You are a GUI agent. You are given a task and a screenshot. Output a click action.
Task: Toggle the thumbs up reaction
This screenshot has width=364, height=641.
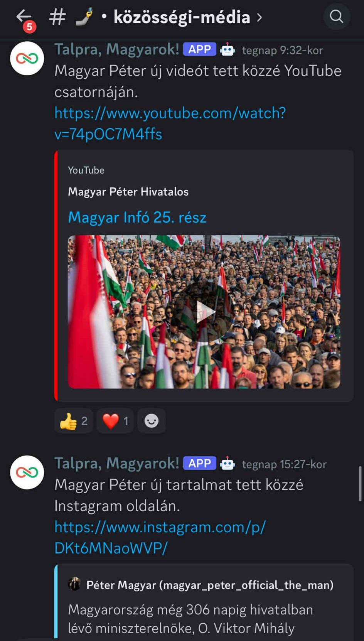click(74, 421)
